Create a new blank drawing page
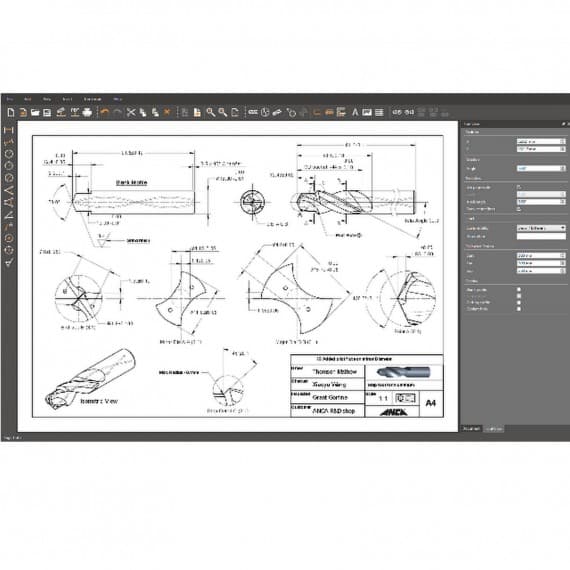The image size is (570, 570). click(11, 112)
